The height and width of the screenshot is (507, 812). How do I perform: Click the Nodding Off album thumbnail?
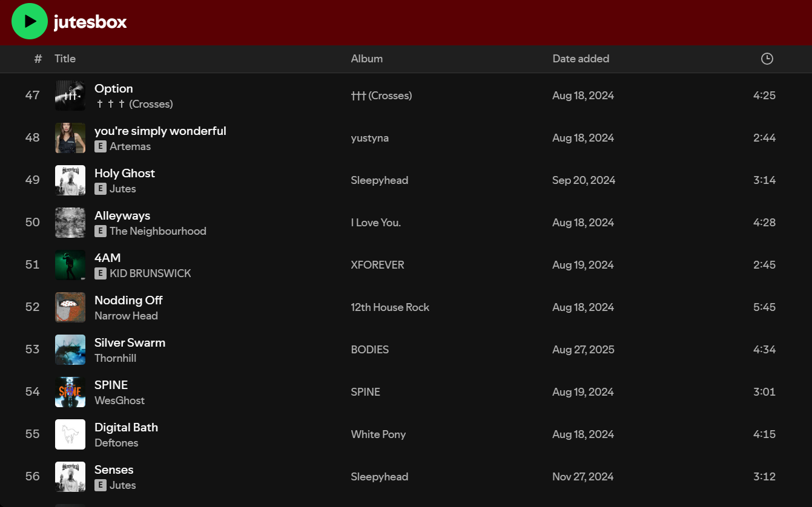tap(70, 307)
